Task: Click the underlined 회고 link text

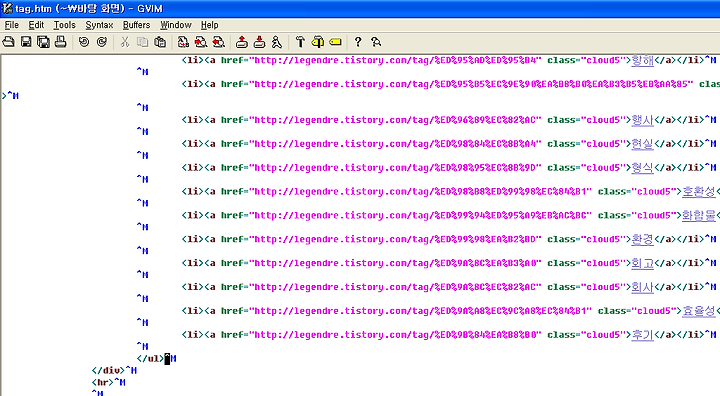Action: point(642,263)
